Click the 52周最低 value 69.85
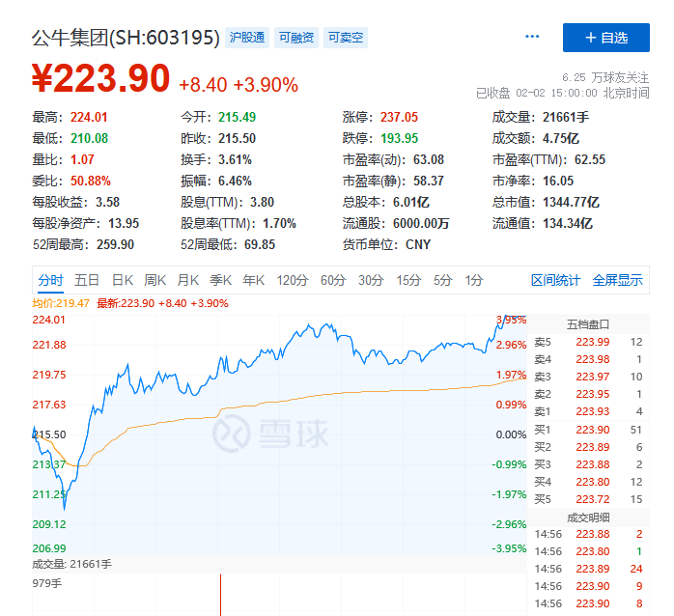 pyautogui.click(x=260, y=244)
